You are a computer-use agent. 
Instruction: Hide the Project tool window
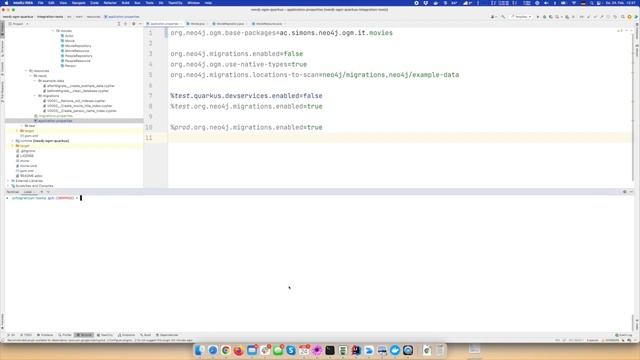tap(140, 24)
